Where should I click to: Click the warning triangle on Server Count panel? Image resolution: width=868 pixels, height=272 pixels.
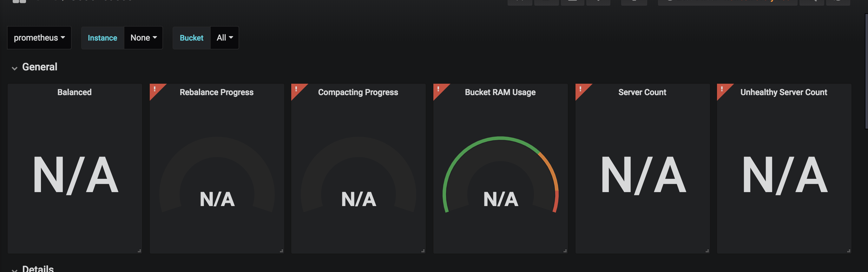[x=580, y=89]
